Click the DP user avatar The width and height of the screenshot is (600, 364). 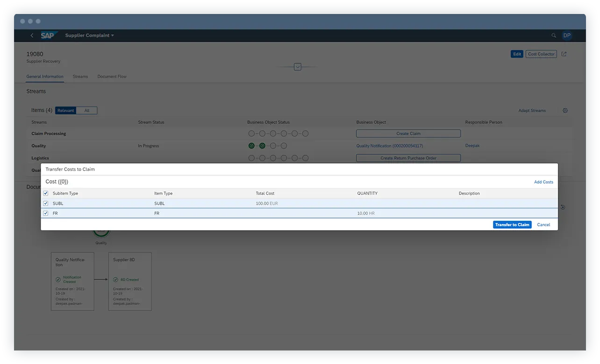point(567,35)
